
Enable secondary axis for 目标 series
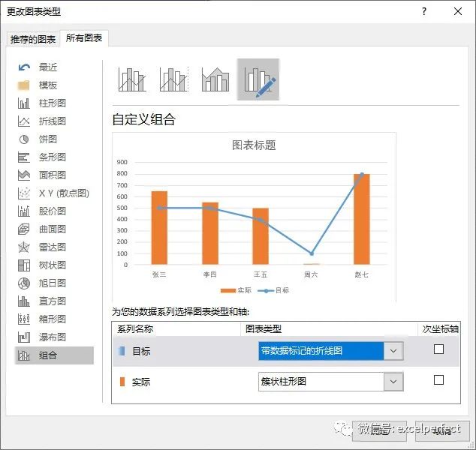(x=438, y=349)
